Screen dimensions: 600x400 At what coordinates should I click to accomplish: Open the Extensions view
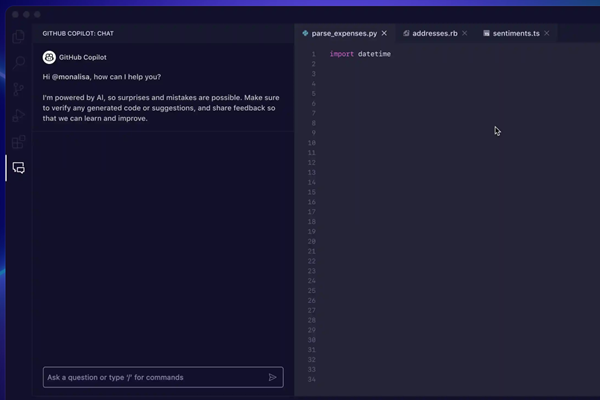click(x=18, y=142)
